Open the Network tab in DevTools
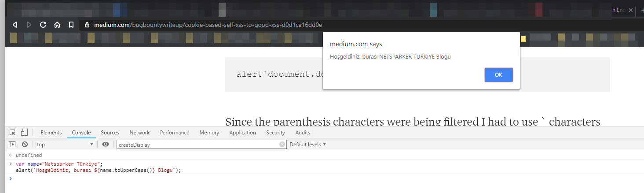644x193 pixels. tap(139, 133)
